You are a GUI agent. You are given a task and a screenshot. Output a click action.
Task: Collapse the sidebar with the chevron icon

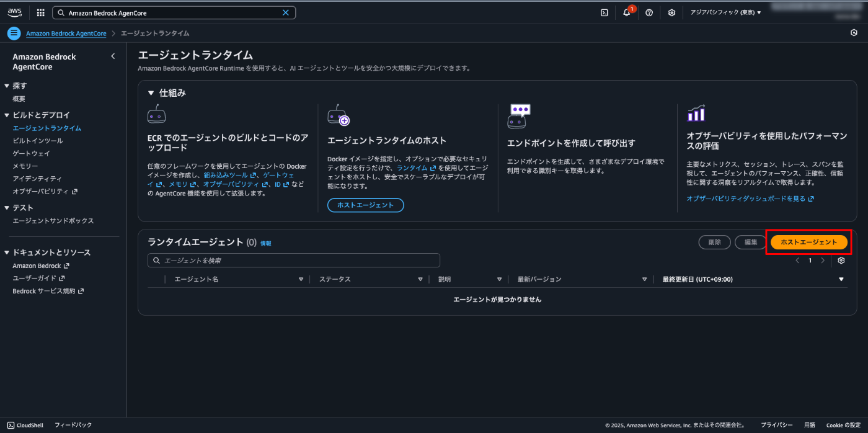[113, 56]
